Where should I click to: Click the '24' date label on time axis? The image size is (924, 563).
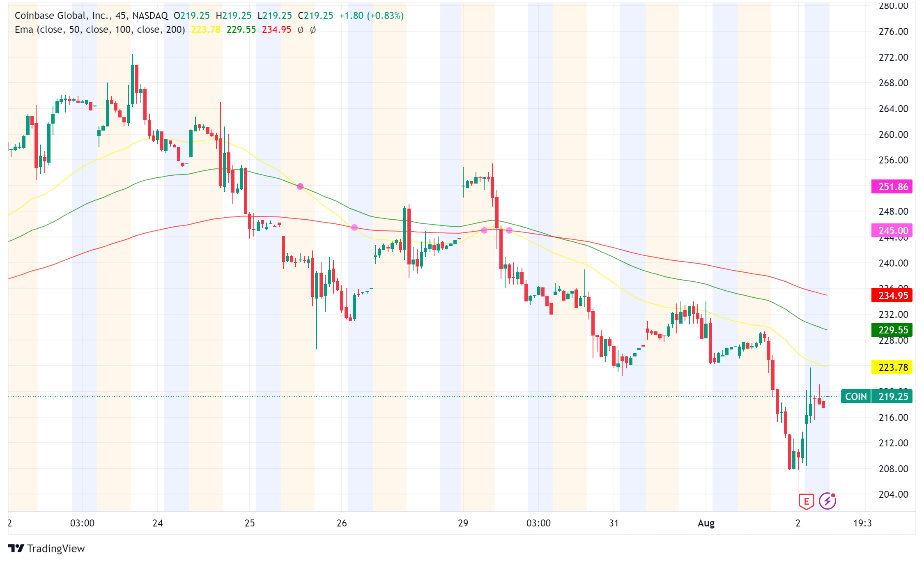158,523
